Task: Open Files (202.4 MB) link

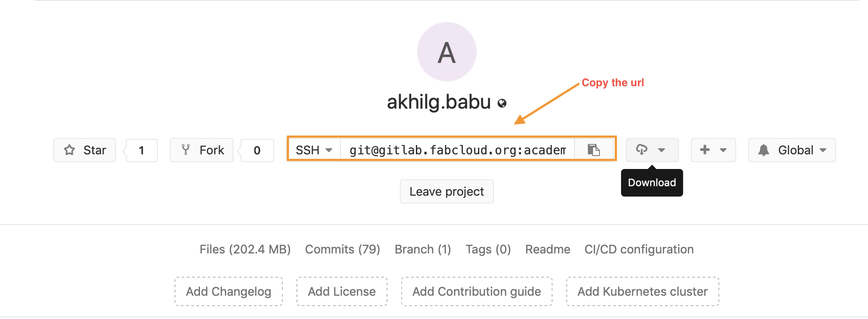Action: pyautogui.click(x=245, y=249)
